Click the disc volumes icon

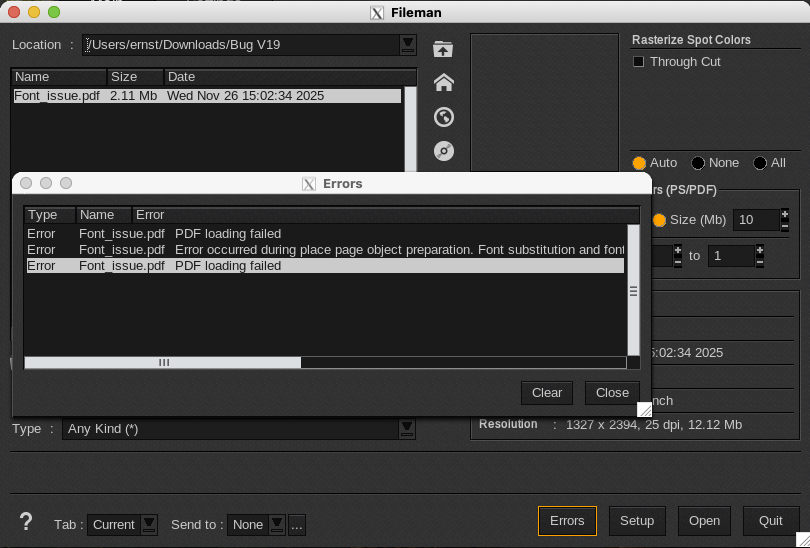coord(444,151)
